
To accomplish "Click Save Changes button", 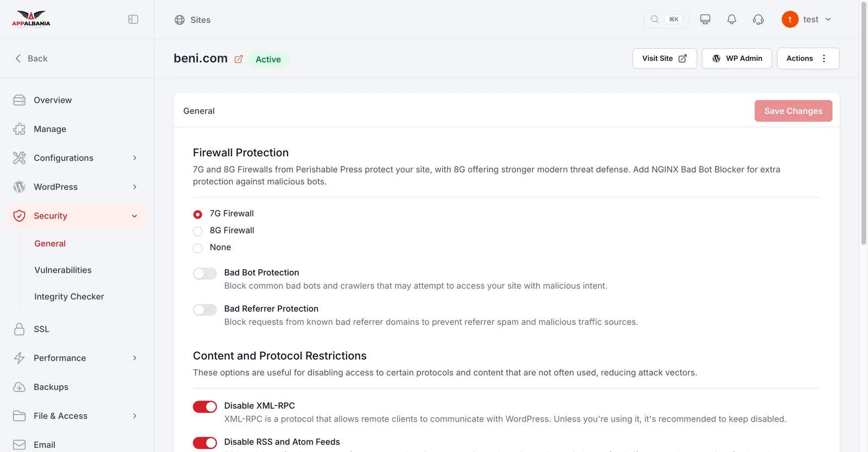I will (x=793, y=111).
